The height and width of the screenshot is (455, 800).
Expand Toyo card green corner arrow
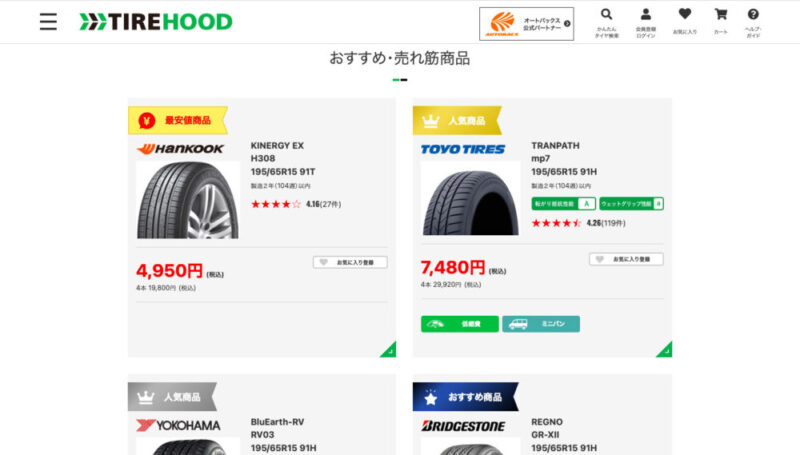665,350
